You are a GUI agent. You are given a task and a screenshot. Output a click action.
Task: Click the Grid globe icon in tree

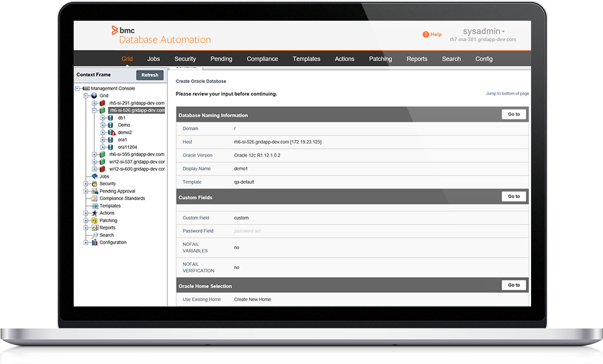(x=94, y=95)
